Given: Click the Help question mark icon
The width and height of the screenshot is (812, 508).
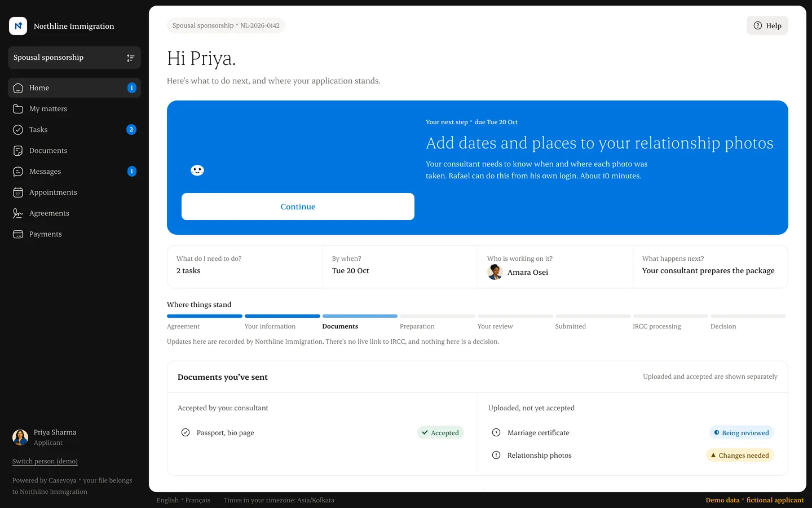Looking at the screenshot, I should tap(758, 25).
